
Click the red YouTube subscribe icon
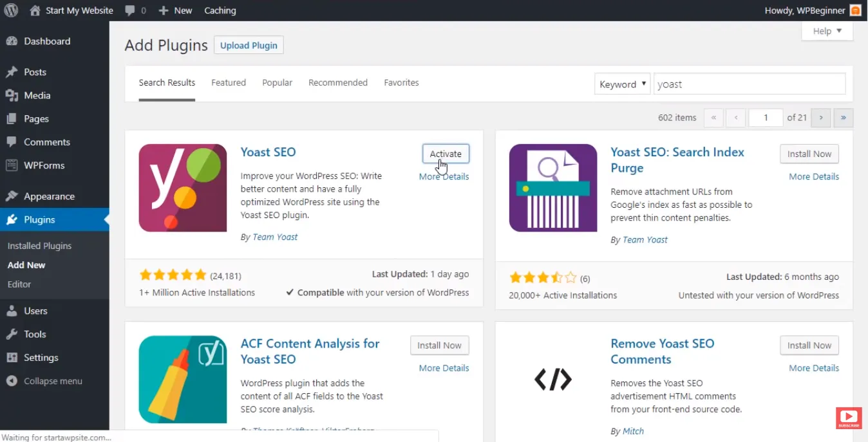pos(849,418)
